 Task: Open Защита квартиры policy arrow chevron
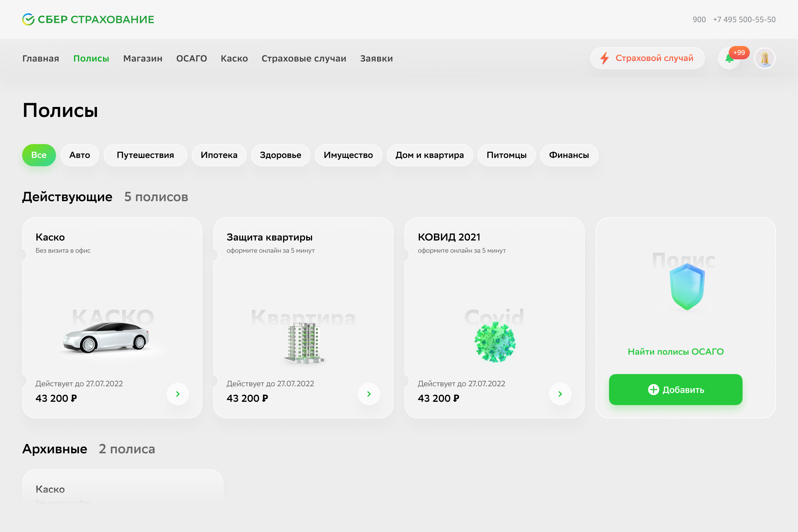click(369, 394)
